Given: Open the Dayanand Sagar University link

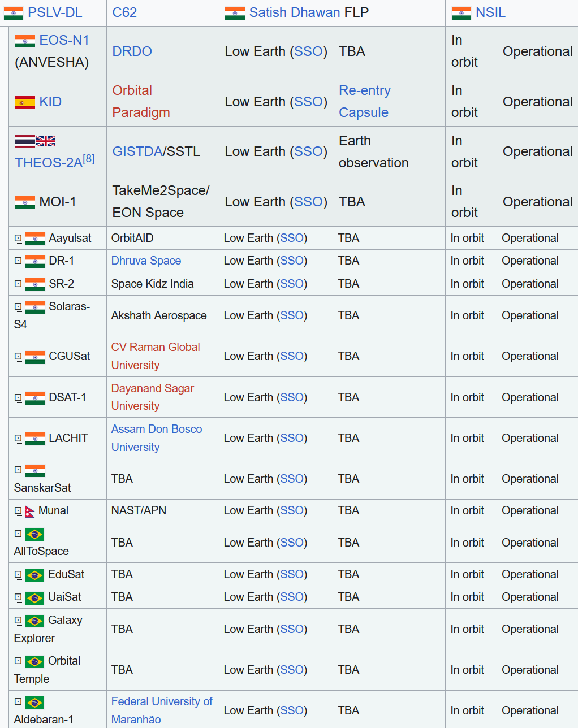Looking at the screenshot, I should pyautogui.click(x=152, y=397).
